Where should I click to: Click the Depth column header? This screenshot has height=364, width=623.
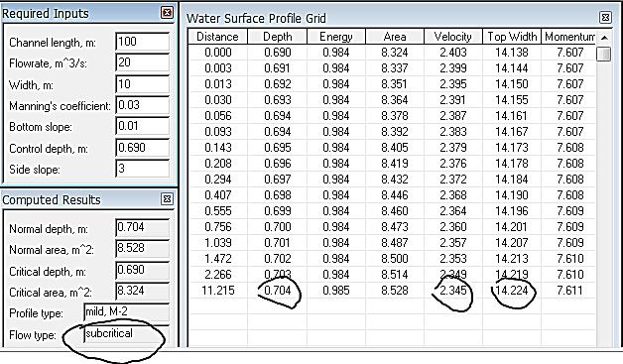278,37
